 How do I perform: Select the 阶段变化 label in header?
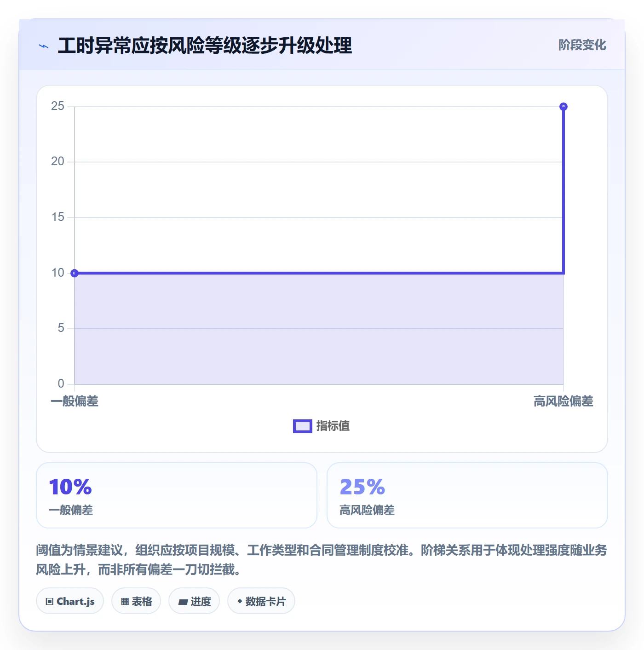coord(582,45)
